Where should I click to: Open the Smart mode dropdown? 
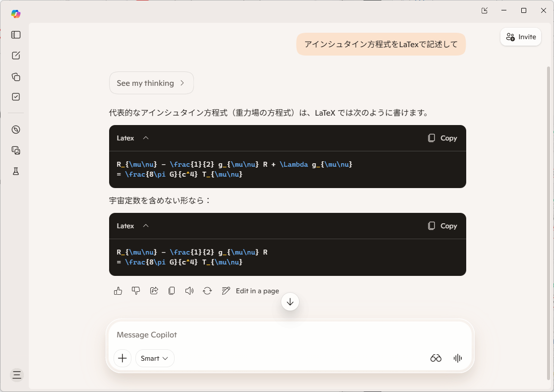tap(155, 358)
